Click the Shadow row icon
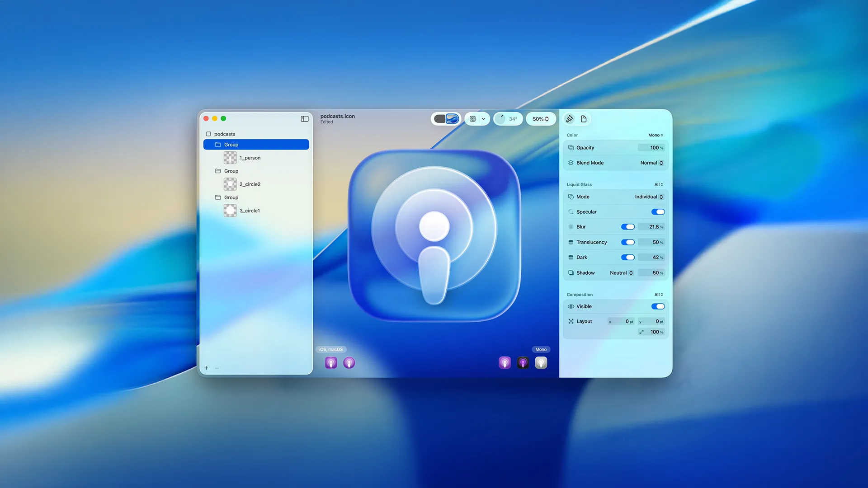This screenshot has width=868, height=488. [x=571, y=273]
